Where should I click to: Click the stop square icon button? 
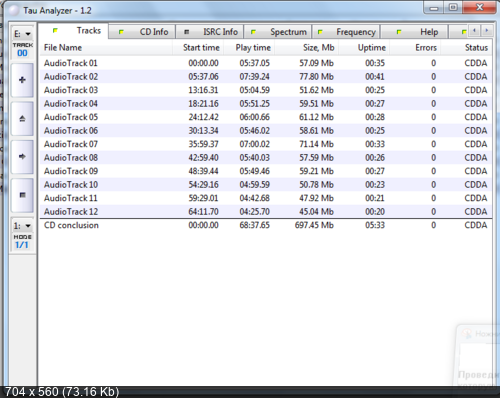click(22, 195)
